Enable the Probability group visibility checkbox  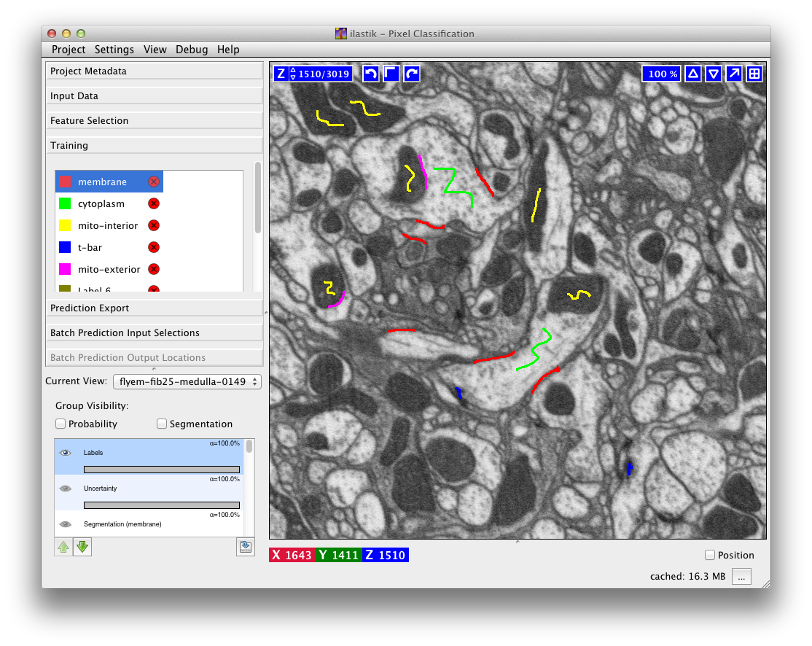click(x=61, y=424)
